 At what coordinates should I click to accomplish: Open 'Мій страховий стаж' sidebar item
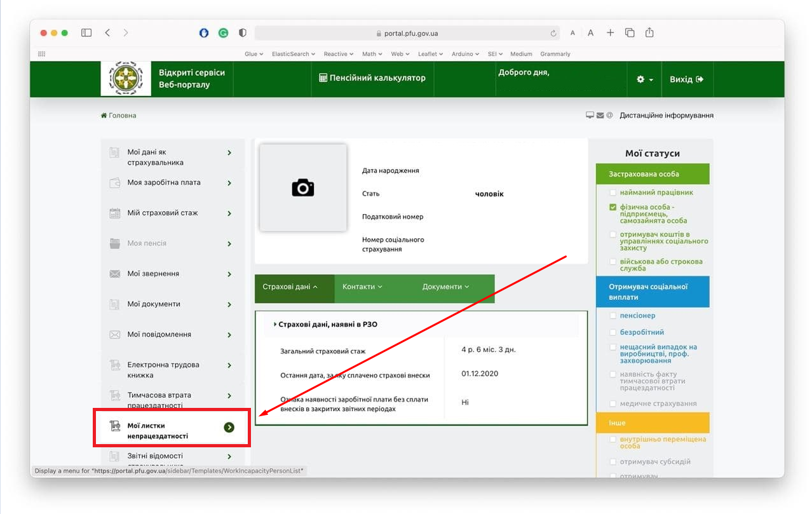pyautogui.click(x=163, y=213)
